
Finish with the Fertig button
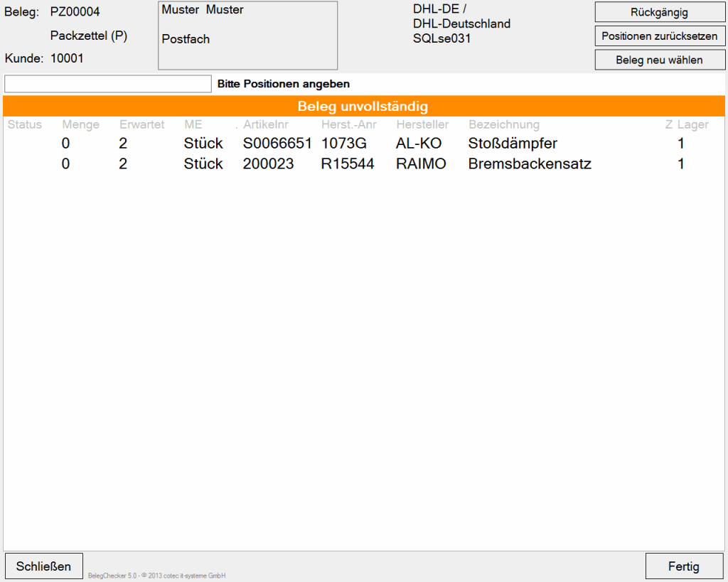pos(684,566)
